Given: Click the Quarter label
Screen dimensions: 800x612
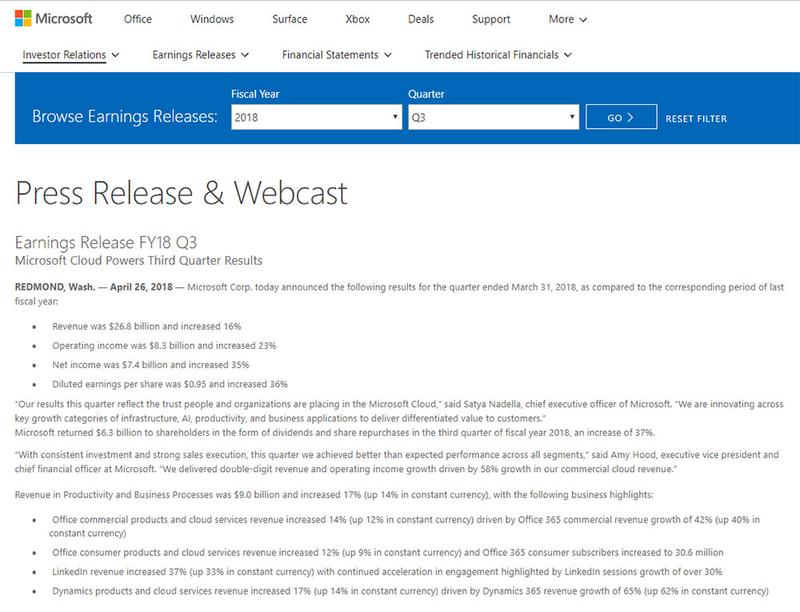Looking at the screenshot, I should click(x=426, y=94).
